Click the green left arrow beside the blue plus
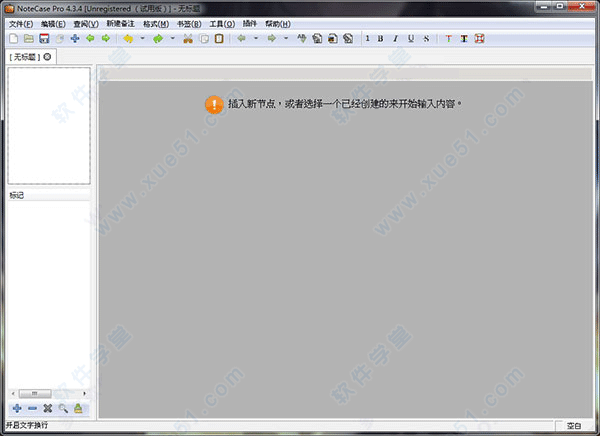The width and height of the screenshot is (600, 436). (x=90, y=38)
